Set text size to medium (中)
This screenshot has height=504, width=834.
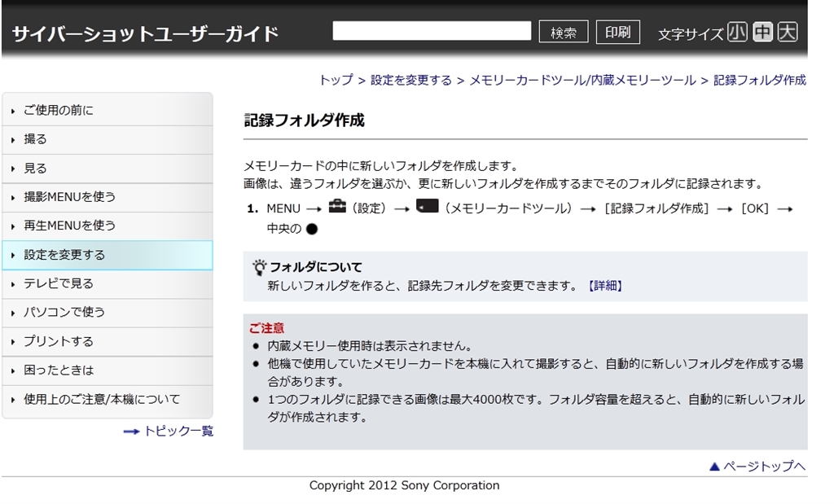click(x=762, y=33)
